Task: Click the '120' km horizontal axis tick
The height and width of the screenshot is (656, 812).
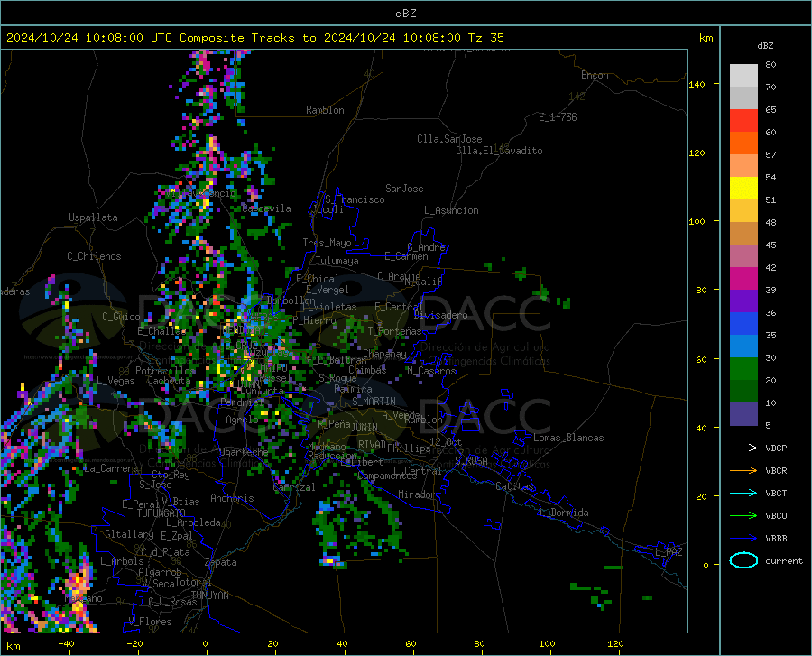Action: tap(615, 643)
